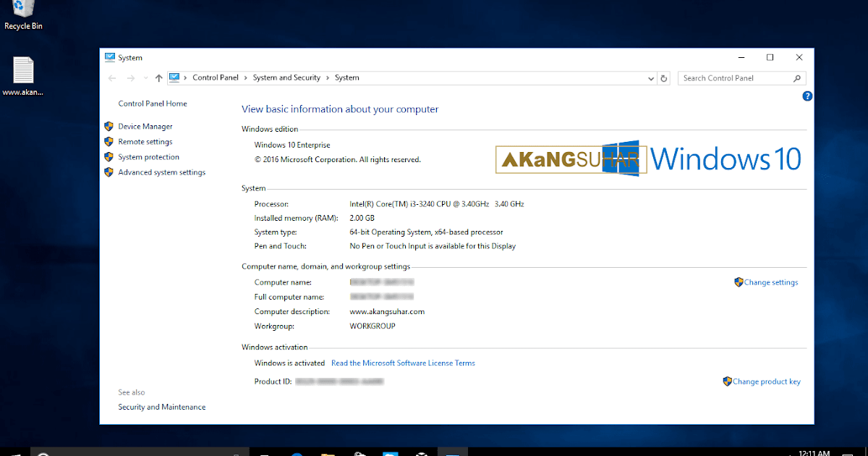Click the shield icon beside Remote settings
Viewport: 868px width, 456px height.
(x=109, y=142)
